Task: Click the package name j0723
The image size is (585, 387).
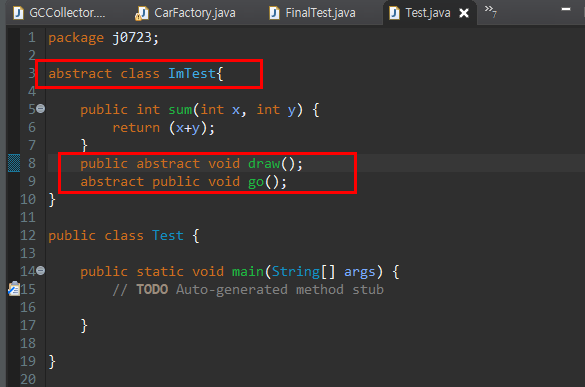Action: [x=132, y=38]
